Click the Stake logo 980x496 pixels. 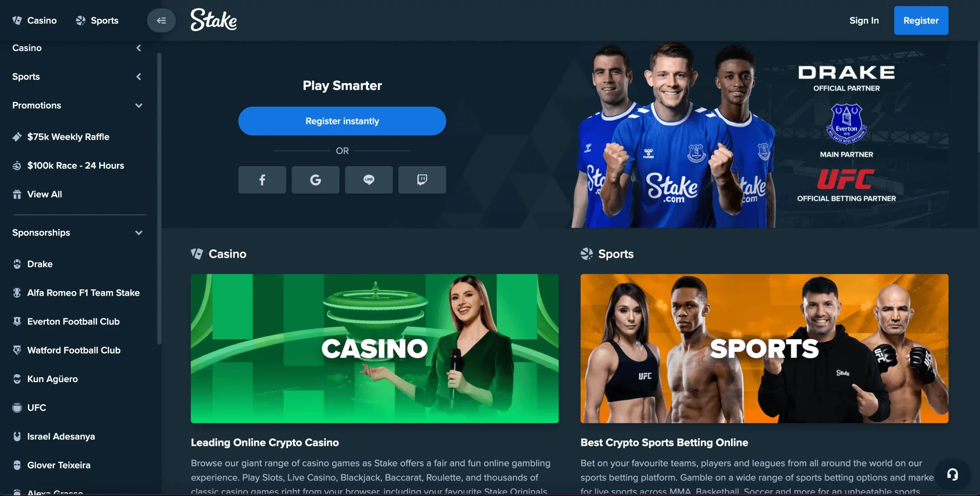214,20
